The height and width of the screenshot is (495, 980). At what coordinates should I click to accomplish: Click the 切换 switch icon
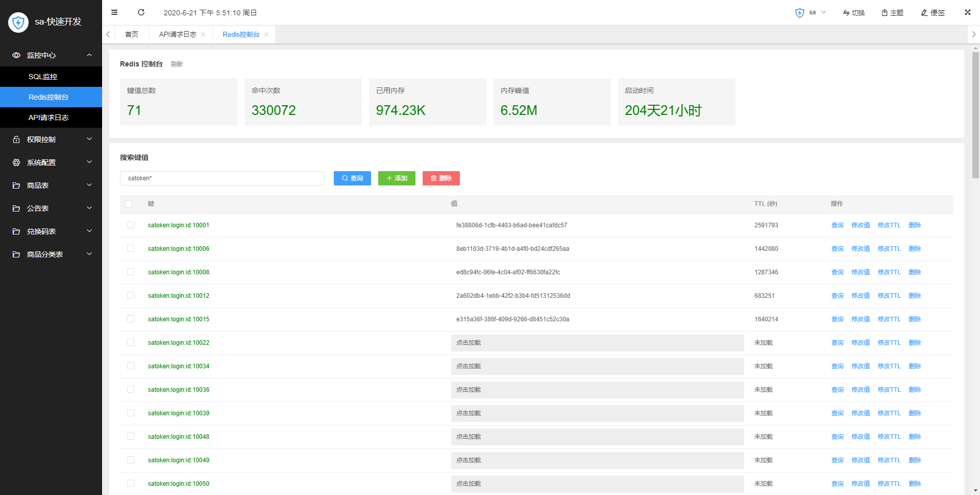[853, 13]
